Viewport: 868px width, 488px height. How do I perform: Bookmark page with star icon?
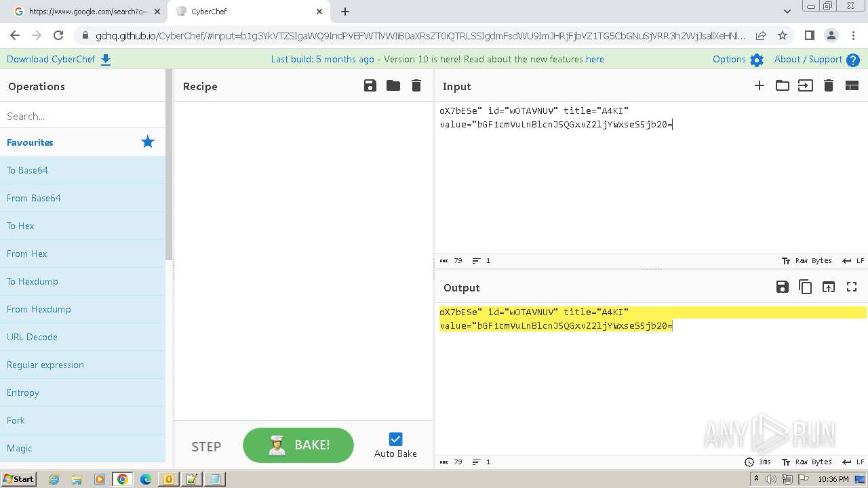tap(783, 35)
